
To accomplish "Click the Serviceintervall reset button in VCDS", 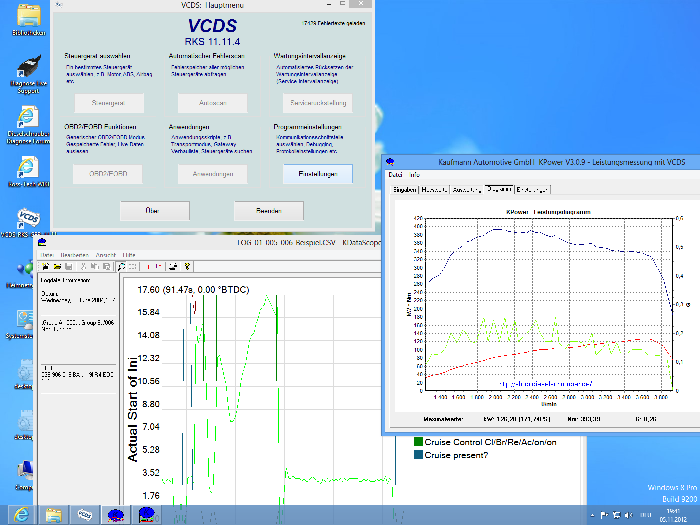I will (317, 103).
